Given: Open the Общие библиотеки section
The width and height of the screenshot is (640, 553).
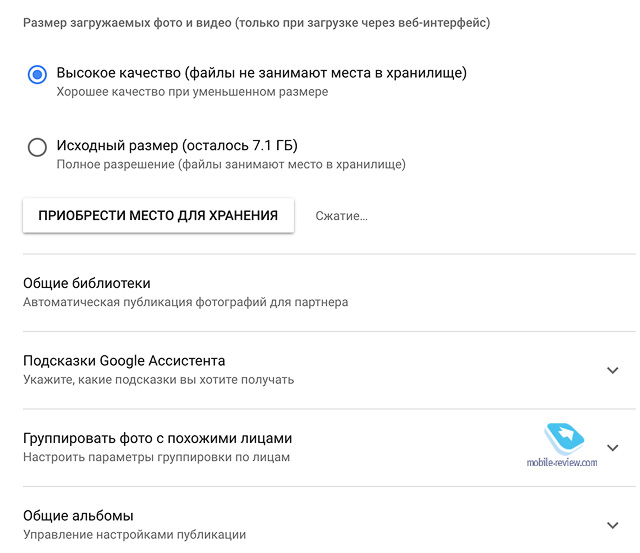Looking at the screenshot, I should (x=329, y=292).
